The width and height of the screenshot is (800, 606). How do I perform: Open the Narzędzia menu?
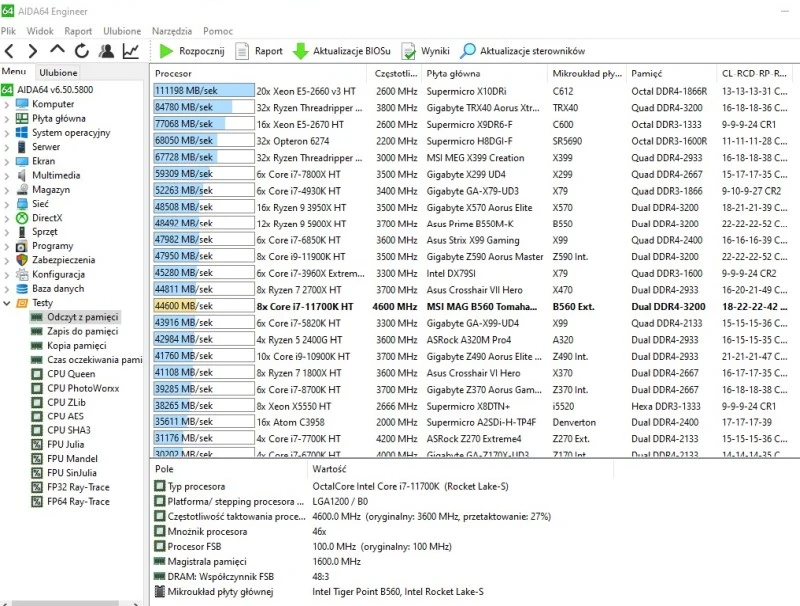click(172, 31)
